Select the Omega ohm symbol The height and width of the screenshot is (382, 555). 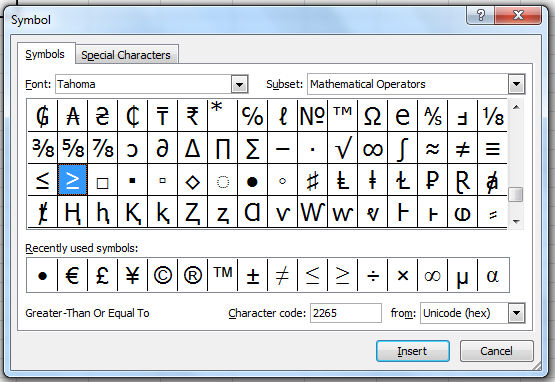point(373,116)
